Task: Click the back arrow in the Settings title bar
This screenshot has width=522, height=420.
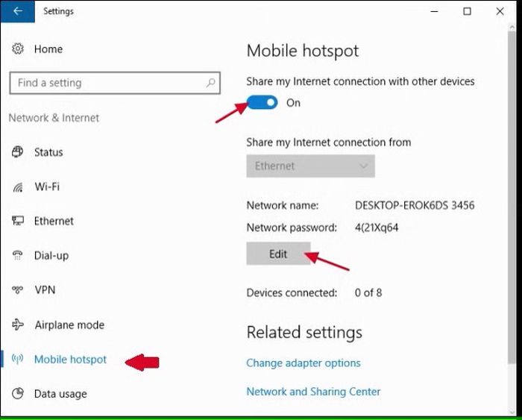Action: 17,11
